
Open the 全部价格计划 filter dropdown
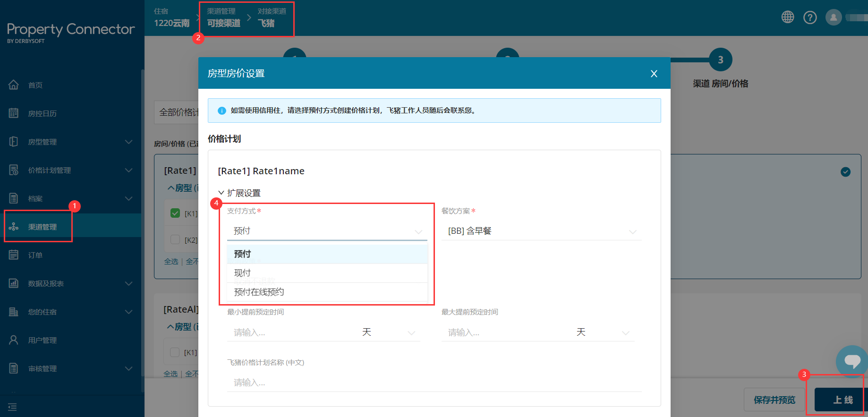pos(176,112)
